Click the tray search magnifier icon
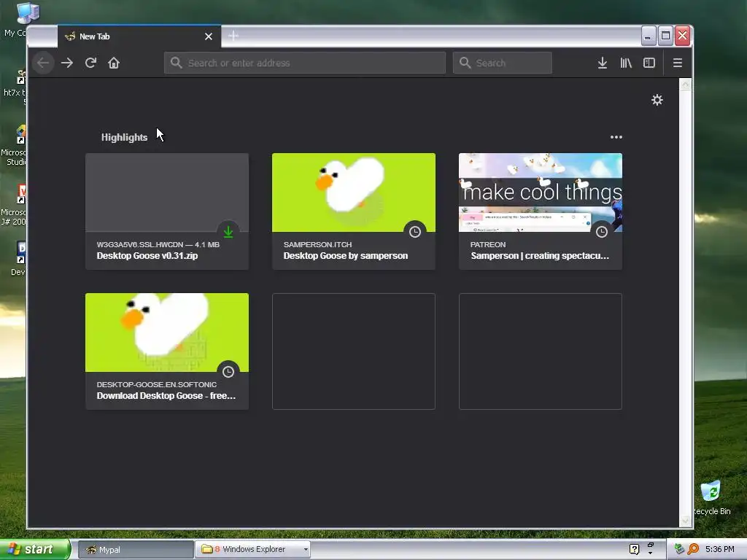This screenshot has width=747, height=560. pyautogui.click(x=693, y=549)
